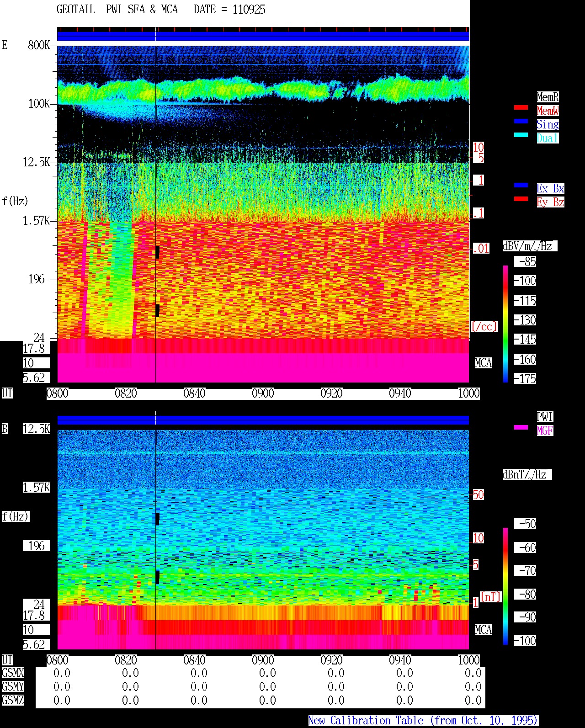Click the GSMY row label
585x728 pixels.
pos(13,687)
